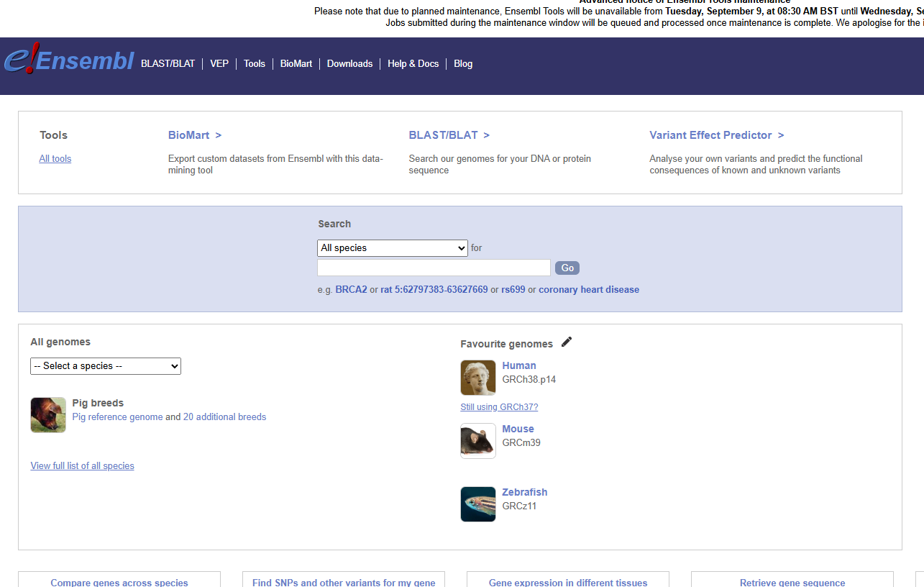Click the GRCz11 assembly text

(x=520, y=506)
